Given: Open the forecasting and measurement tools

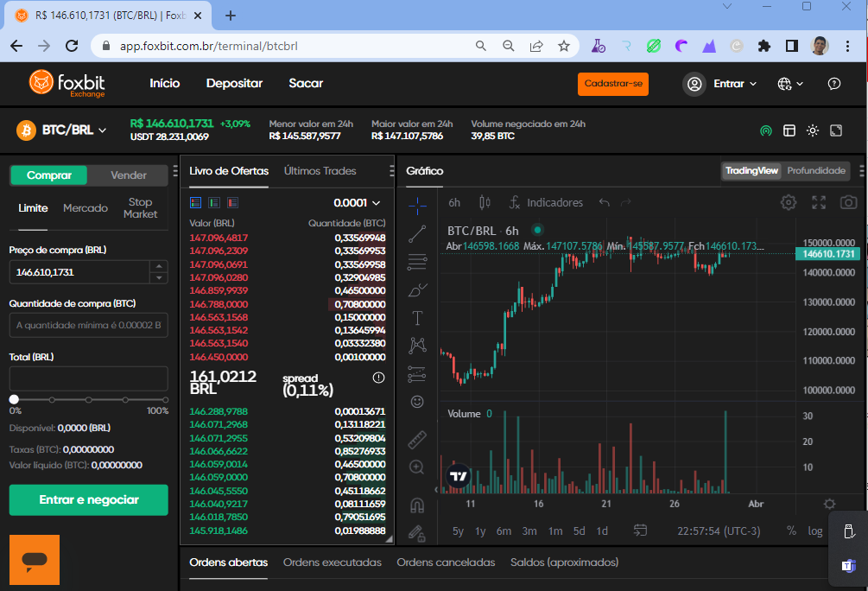Looking at the screenshot, I should point(417,374).
